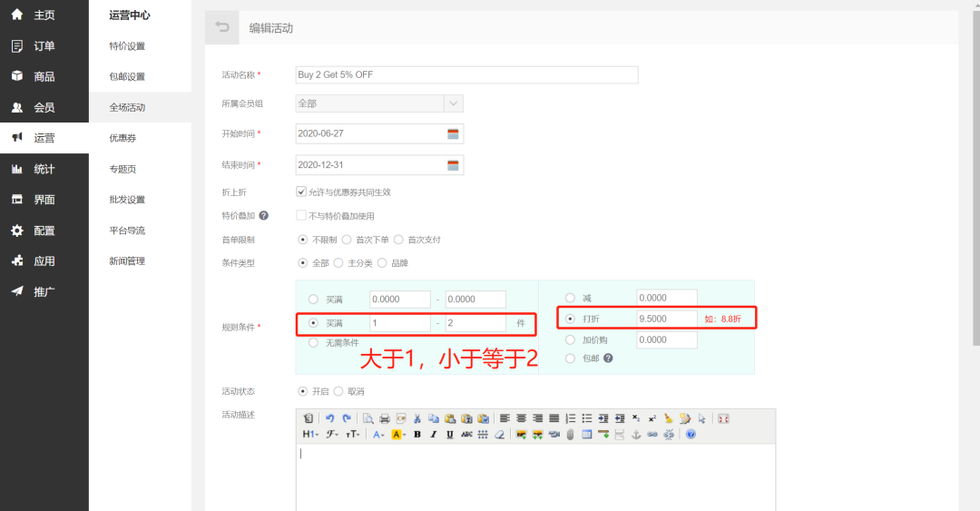Screen dimensions: 980x511
Task: Select 首次下单 radio option
Action: coord(347,240)
